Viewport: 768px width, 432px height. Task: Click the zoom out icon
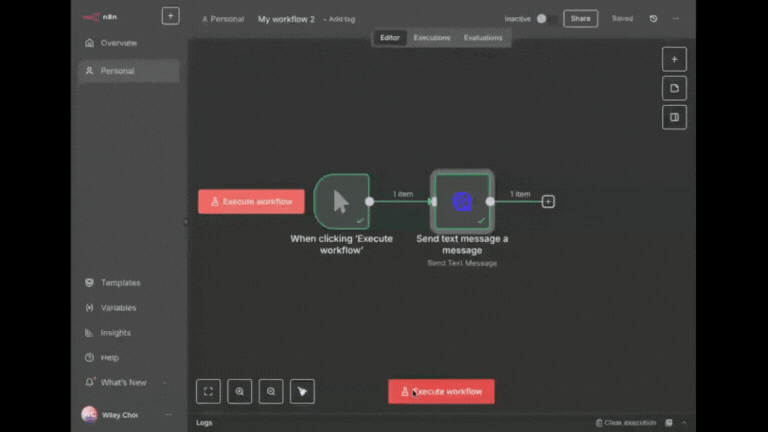tap(271, 391)
